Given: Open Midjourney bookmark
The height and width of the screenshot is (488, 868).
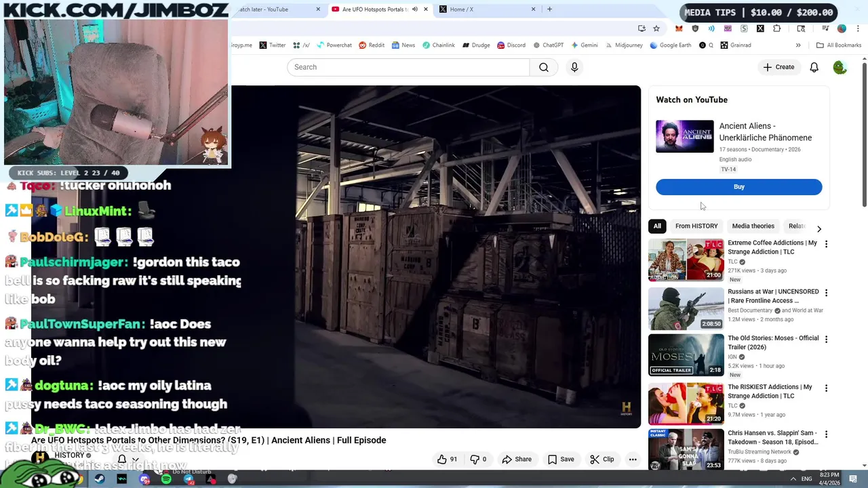Looking at the screenshot, I should (x=623, y=45).
